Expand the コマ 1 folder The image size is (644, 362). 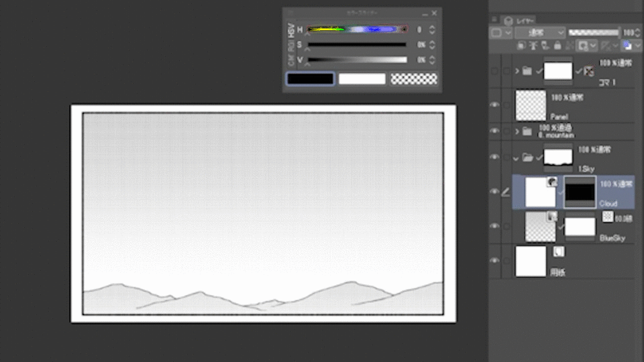click(x=517, y=71)
